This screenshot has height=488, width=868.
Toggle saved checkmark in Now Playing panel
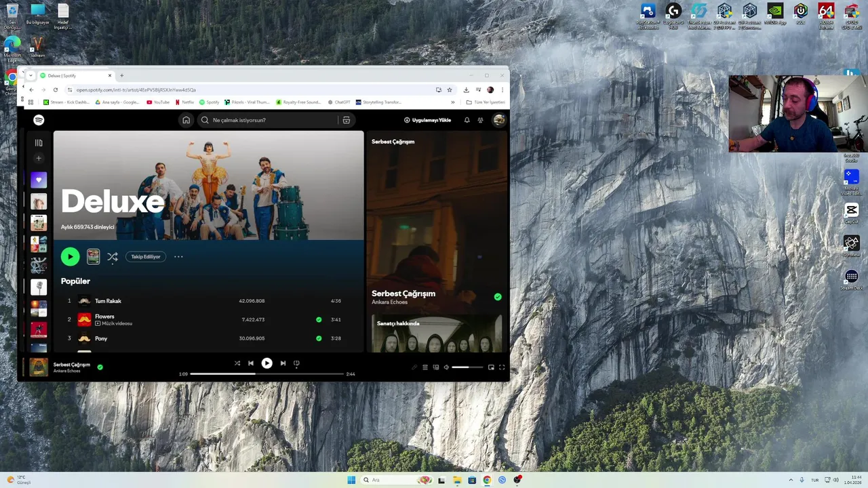498,297
